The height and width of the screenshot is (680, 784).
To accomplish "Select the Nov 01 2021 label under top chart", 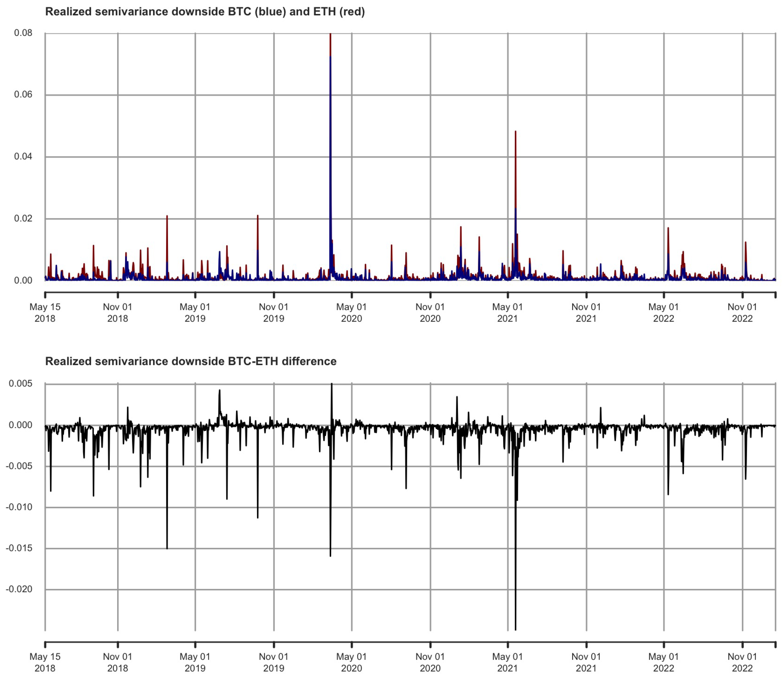I will (586, 313).
